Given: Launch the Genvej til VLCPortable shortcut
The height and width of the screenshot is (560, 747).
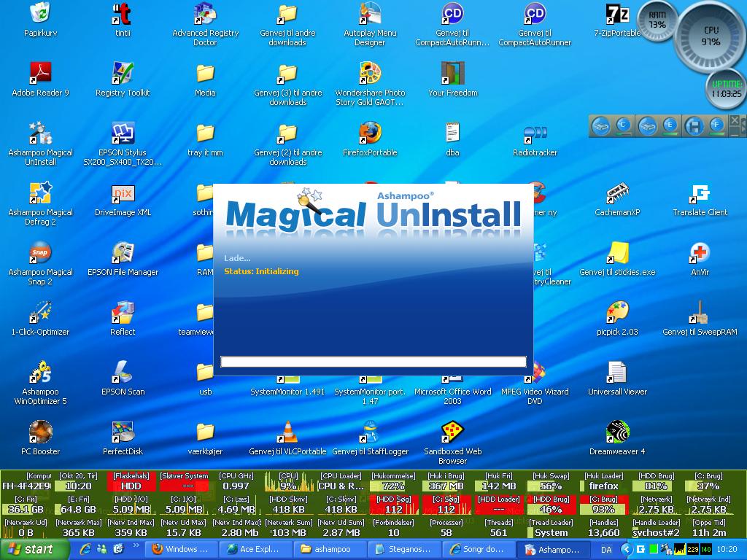Looking at the screenshot, I should [287, 432].
